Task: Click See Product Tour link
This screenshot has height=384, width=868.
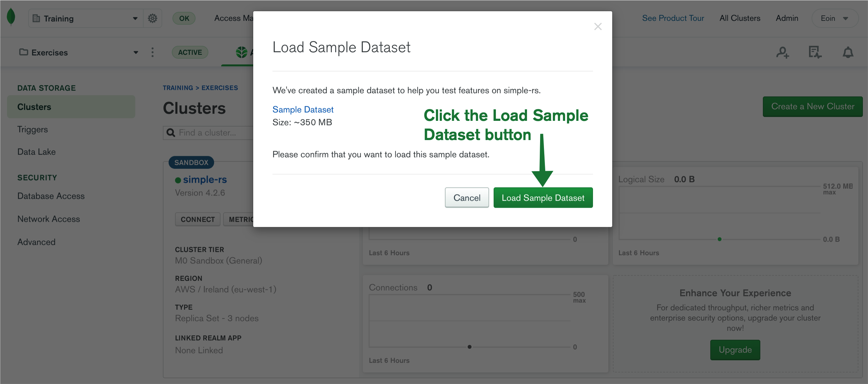Action: (x=673, y=18)
